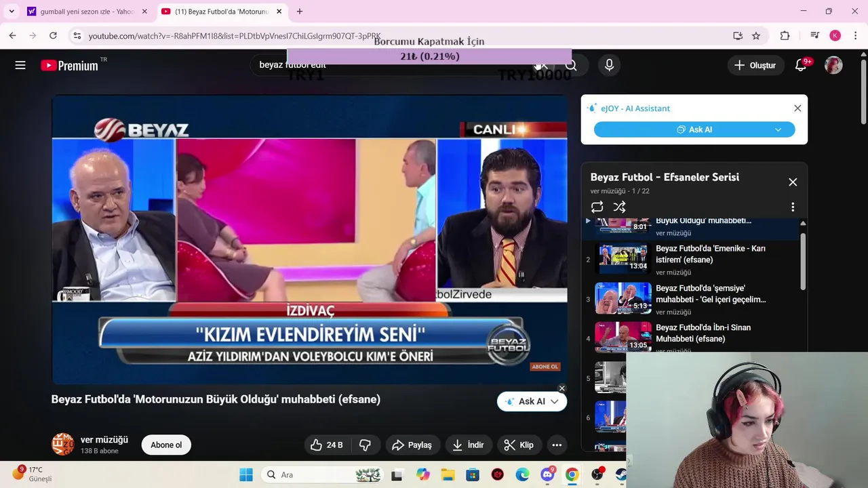Start voice search with microphone icon

pos(609,65)
